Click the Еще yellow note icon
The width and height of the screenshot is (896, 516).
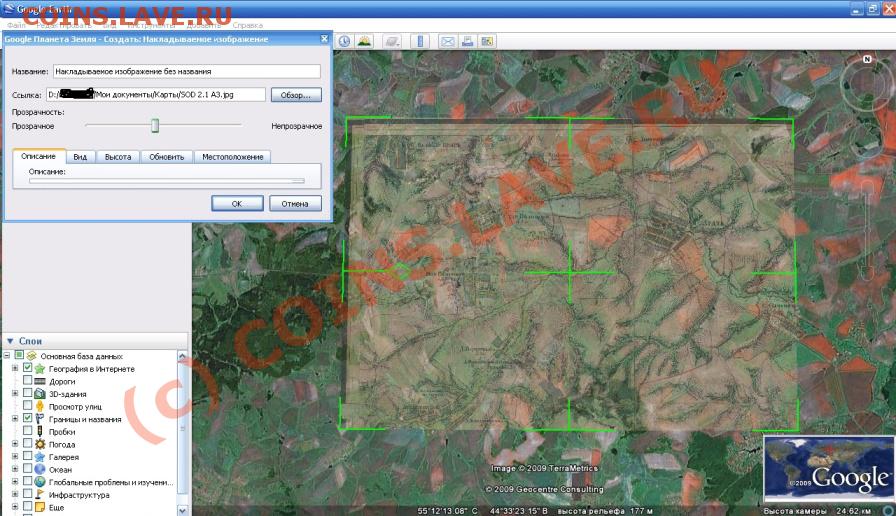tap(40, 507)
